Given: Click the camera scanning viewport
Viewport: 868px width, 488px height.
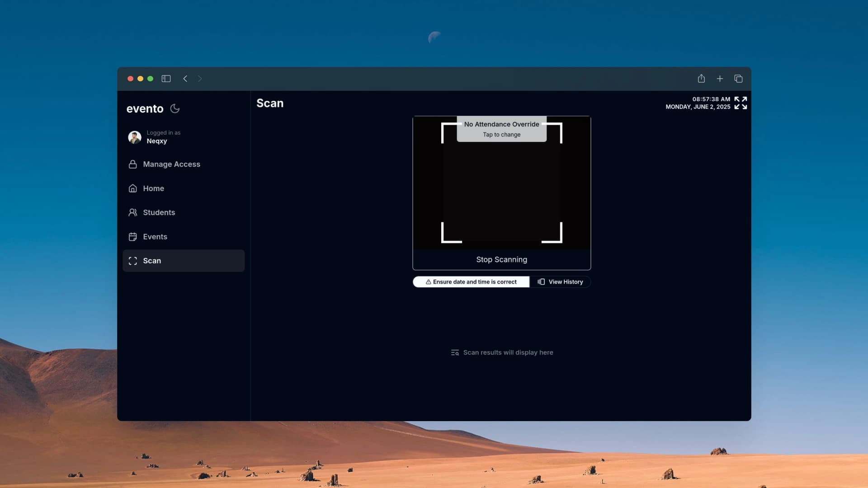Looking at the screenshot, I should click(501, 183).
